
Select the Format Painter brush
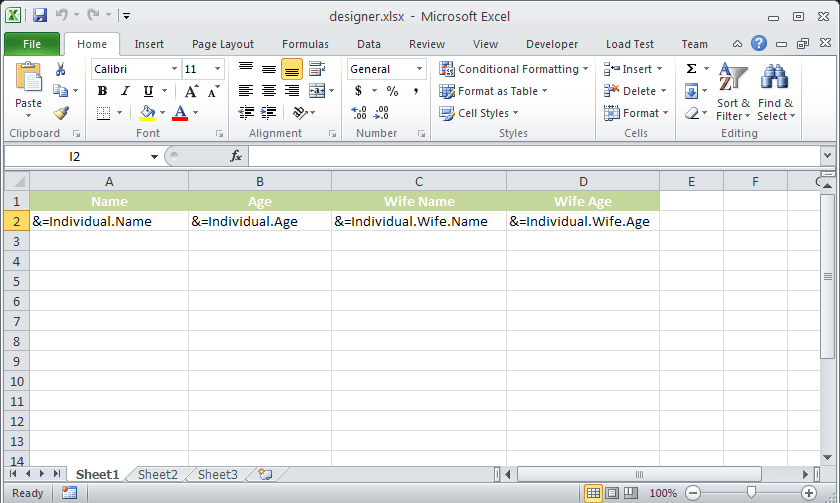click(61, 112)
